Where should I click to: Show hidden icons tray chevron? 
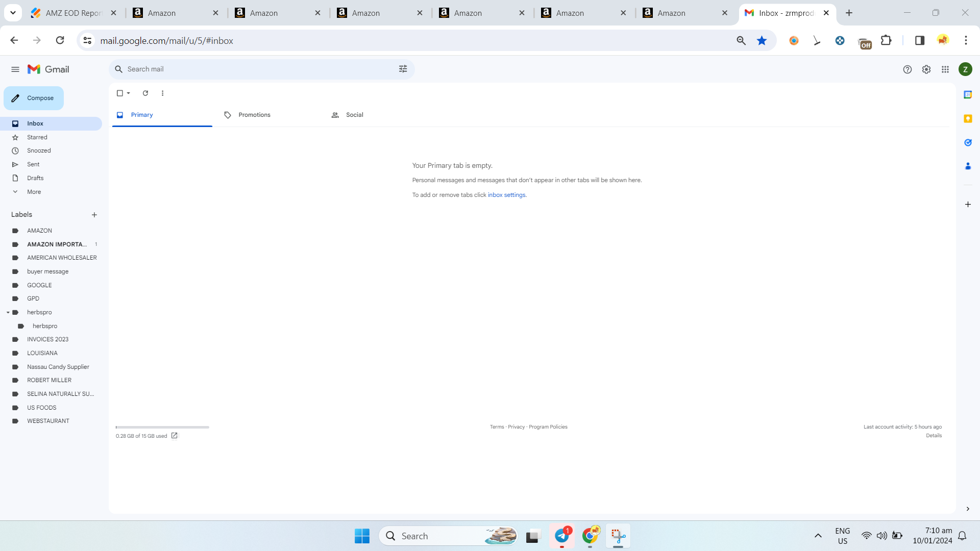click(x=818, y=536)
